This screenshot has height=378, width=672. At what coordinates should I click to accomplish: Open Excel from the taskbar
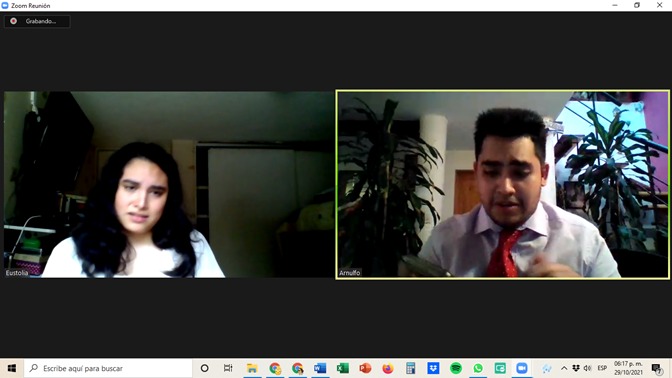pos(342,368)
